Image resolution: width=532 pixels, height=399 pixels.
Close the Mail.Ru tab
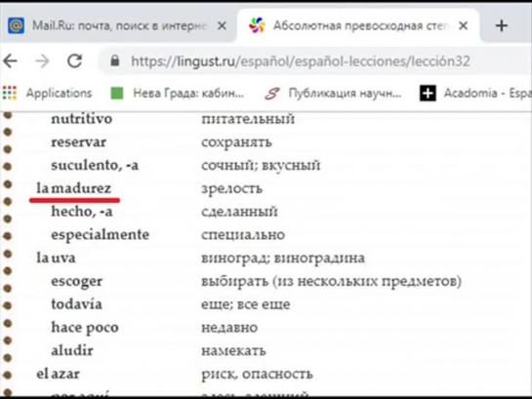tap(222, 25)
